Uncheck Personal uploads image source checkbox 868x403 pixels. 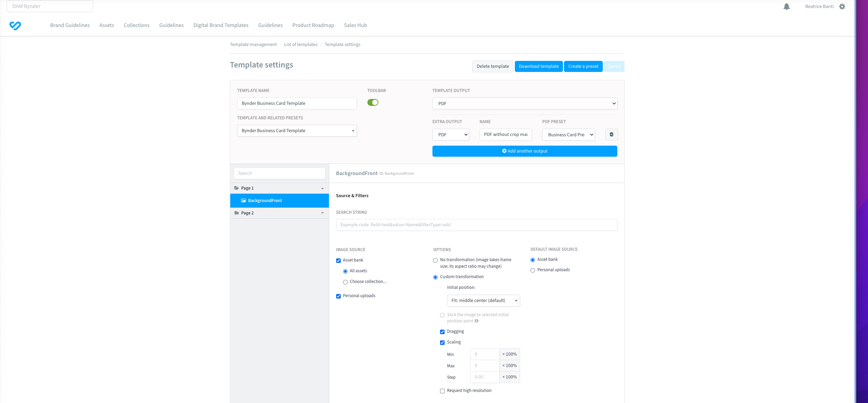tap(338, 296)
